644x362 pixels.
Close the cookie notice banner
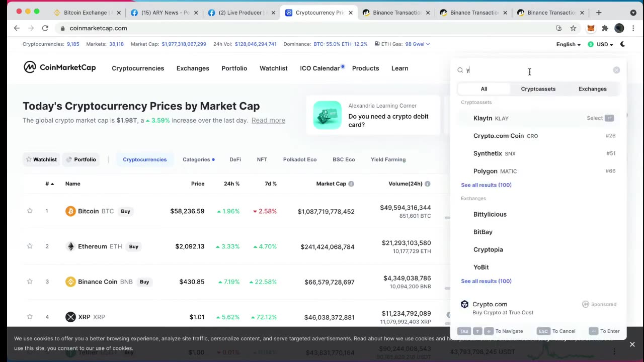pos(632,344)
